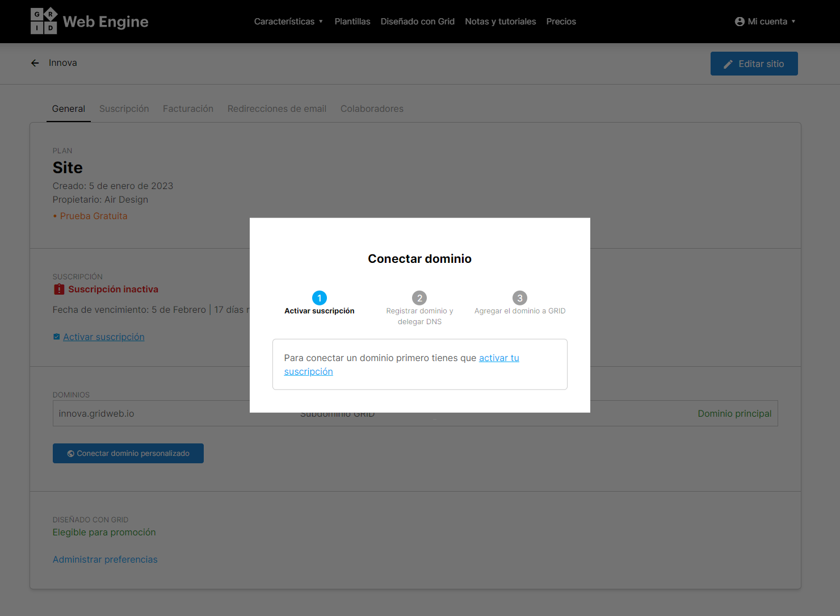Image resolution: width=840 pixels, height=616 pixels.
Task: Open Plantillas in the top navigation
Action: click(x=352, y=22)
